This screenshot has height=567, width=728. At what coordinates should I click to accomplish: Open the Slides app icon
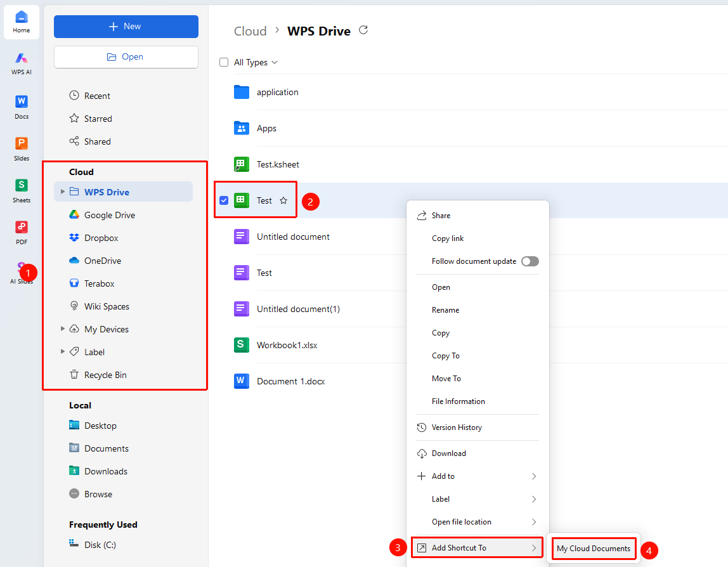tap(22, 148)
